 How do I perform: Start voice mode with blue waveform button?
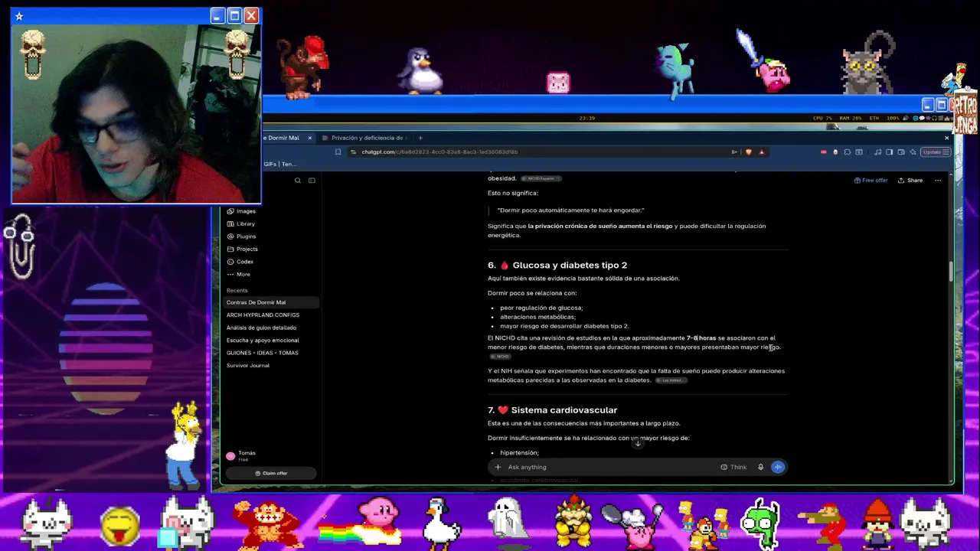click(x=778, y=467)
